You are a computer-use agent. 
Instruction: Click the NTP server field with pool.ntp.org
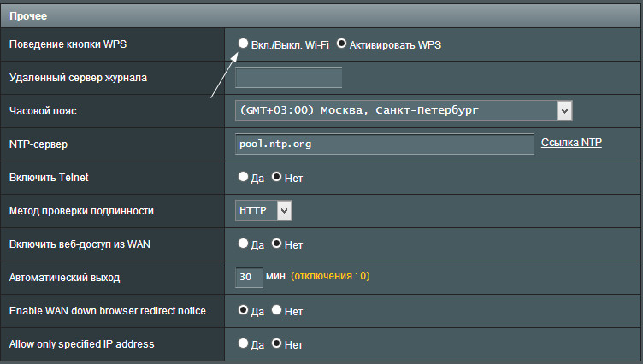point(385,144)
